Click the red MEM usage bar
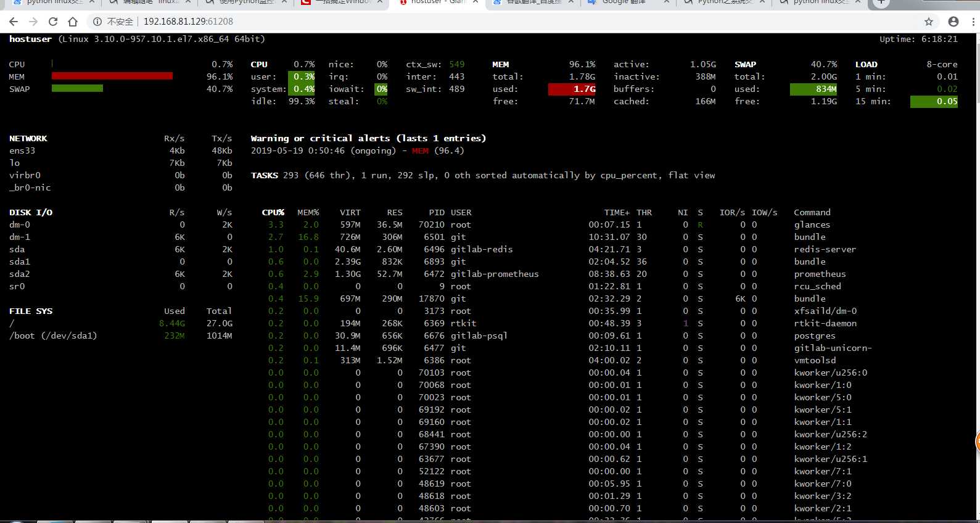980x523 pixels. [112, 76]
